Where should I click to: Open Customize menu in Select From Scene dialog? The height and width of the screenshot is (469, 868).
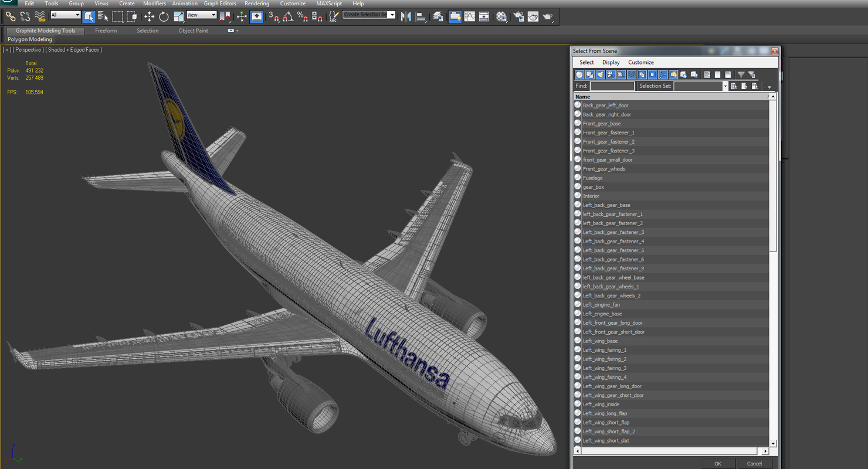[641, 62]
